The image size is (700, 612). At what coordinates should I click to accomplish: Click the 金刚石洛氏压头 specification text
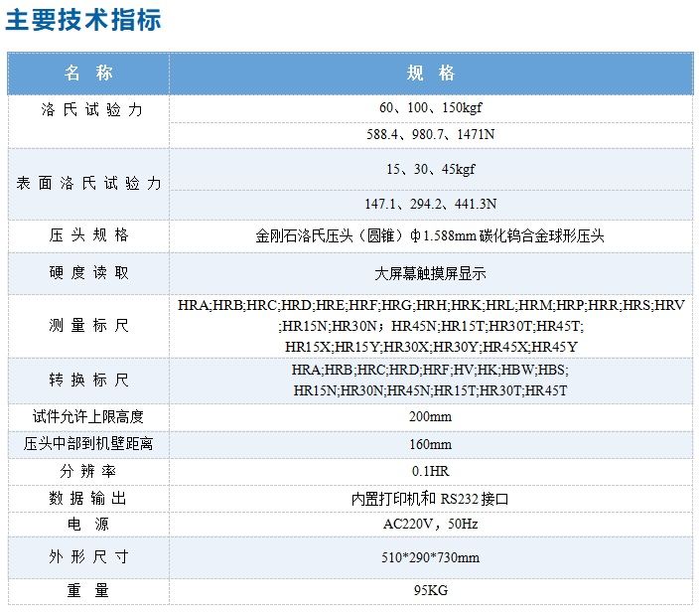[x=430, y=235]
